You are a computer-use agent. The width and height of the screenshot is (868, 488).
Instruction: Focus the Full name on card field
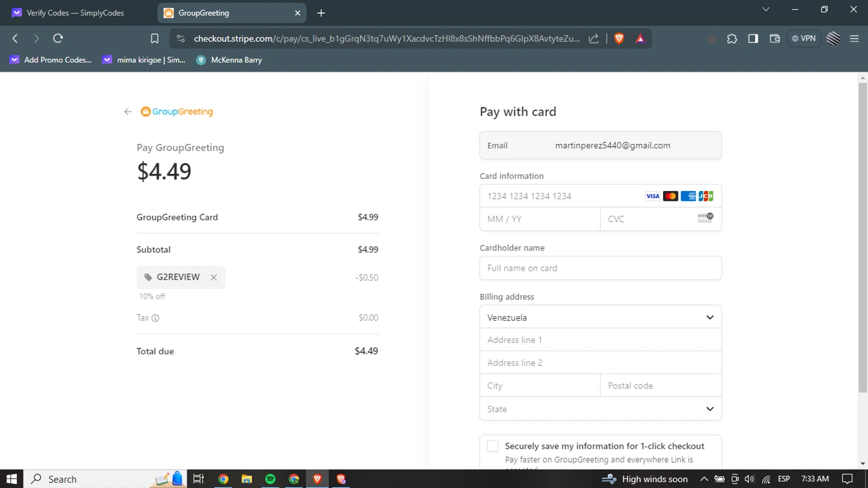tap(601, 268)
